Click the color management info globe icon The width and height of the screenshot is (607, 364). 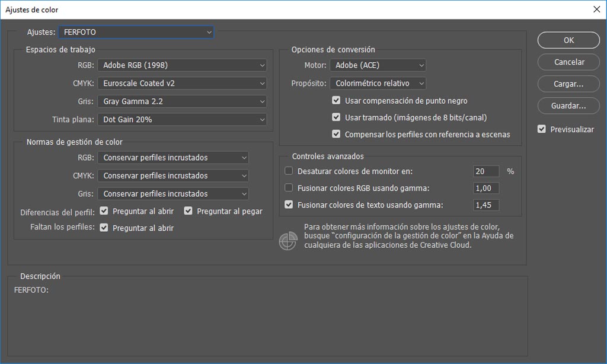[x=288, y=241]
